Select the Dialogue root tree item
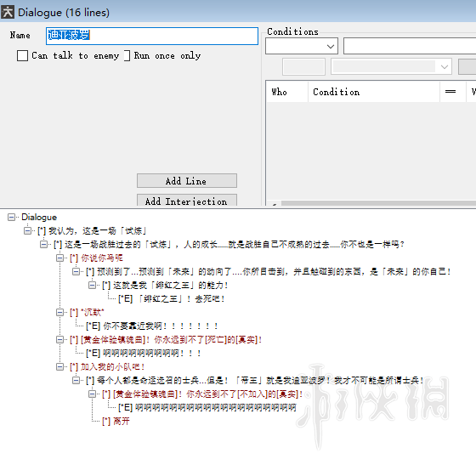 coord(39,217)
